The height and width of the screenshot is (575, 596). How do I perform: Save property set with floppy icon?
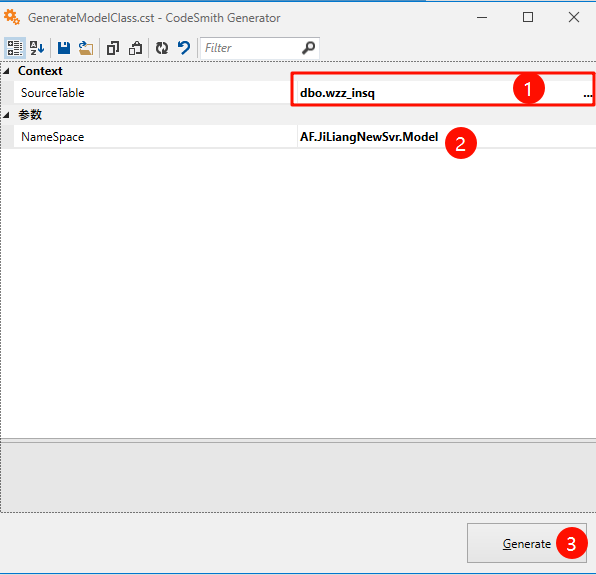click(x=64, y=48)
